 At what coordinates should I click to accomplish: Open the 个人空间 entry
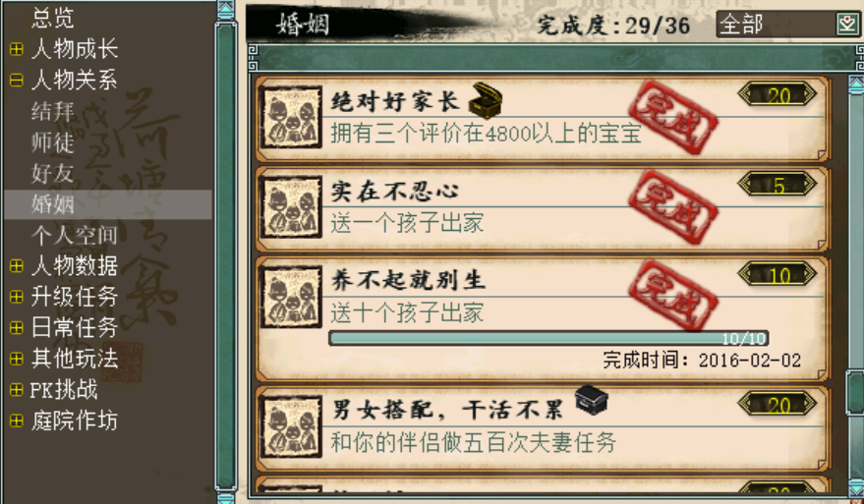coord(75,235)
